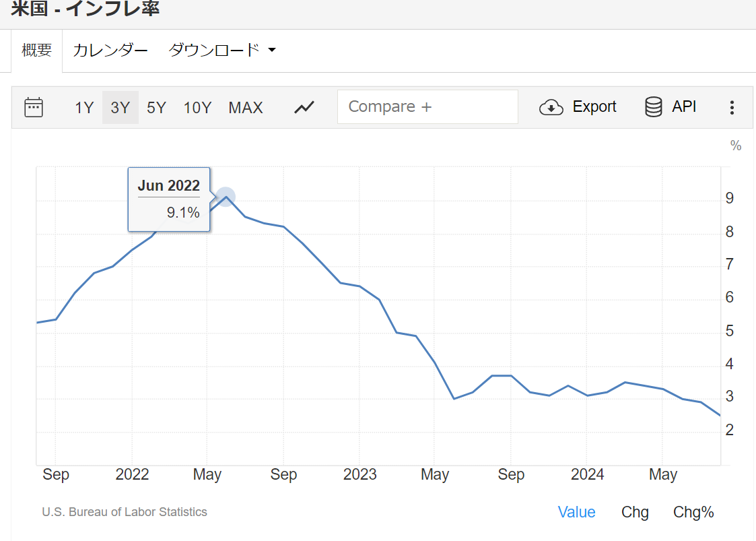The image size is (756, 541).
Task: Expand the ダウンロード dropdown arrow
Action: (272, 50)
